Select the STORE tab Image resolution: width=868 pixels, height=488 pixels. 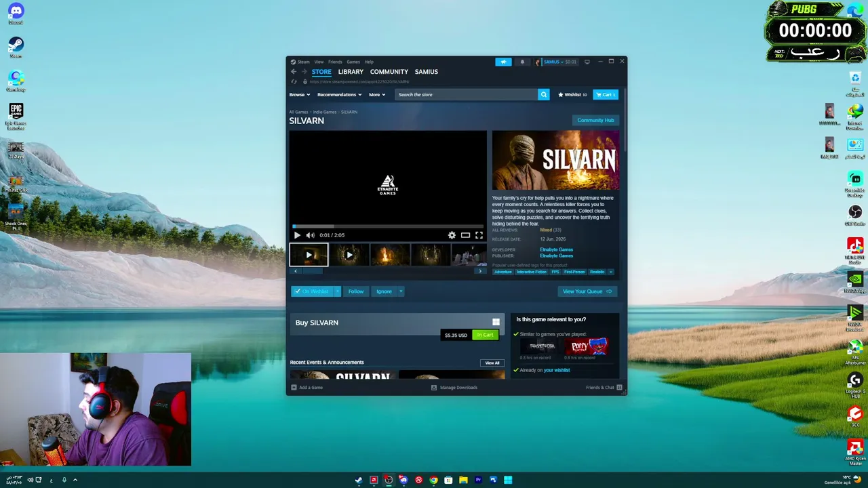click(x=321, y=72)
